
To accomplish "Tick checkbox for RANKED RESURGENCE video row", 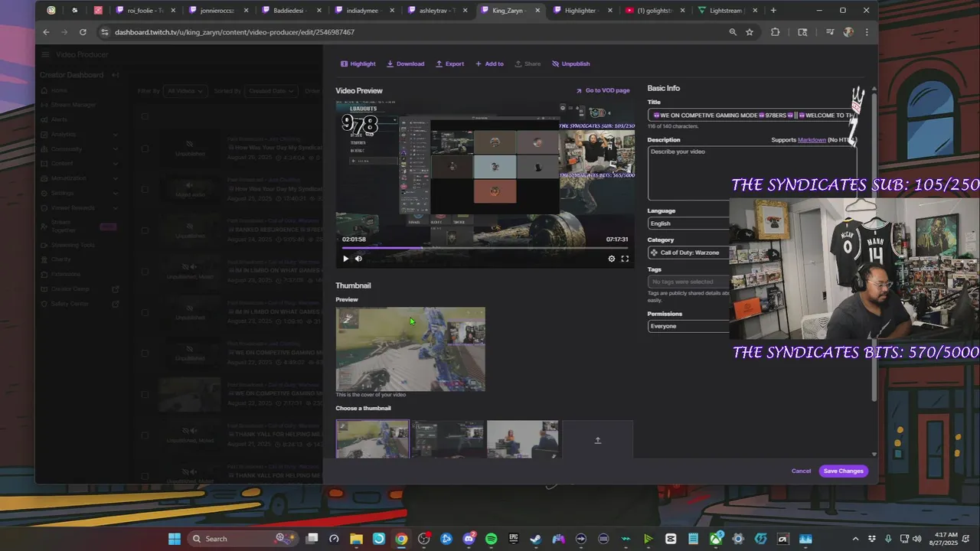I will [145, 230].
